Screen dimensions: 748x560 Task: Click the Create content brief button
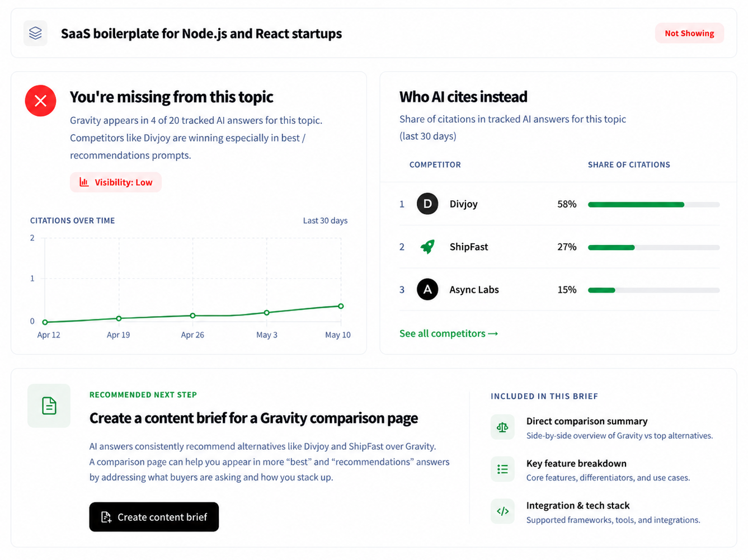154,517
